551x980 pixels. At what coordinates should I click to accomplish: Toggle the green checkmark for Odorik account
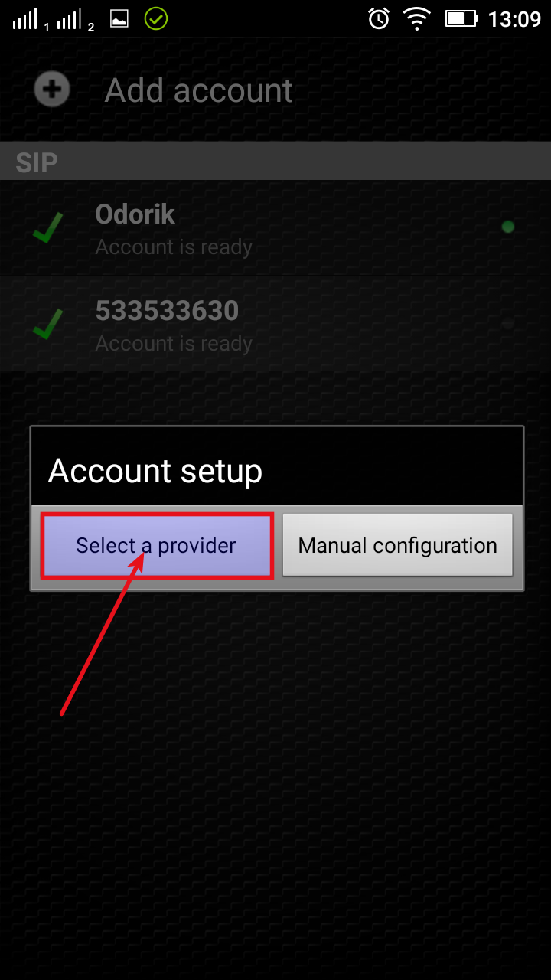tap(47, 227)
